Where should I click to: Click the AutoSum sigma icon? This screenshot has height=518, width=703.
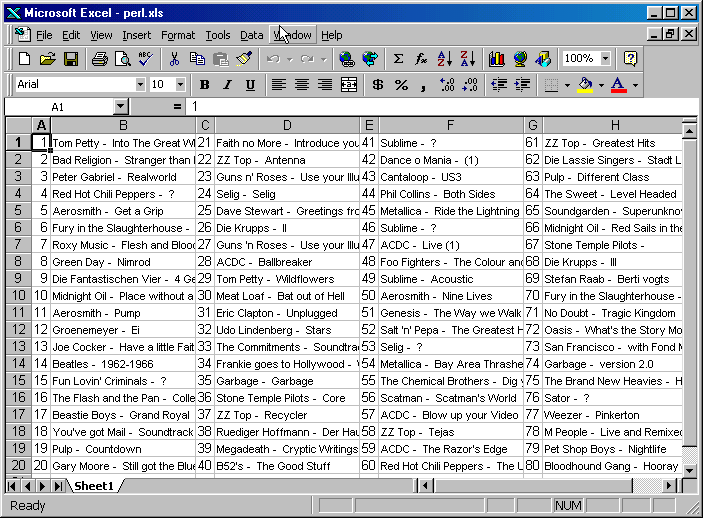click(x=398, y=59)
